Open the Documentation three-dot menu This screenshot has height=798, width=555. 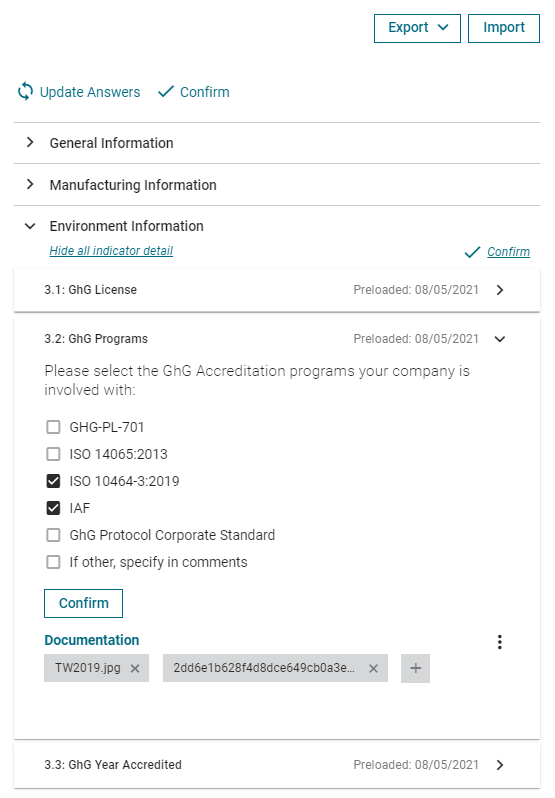pos(500,642)
